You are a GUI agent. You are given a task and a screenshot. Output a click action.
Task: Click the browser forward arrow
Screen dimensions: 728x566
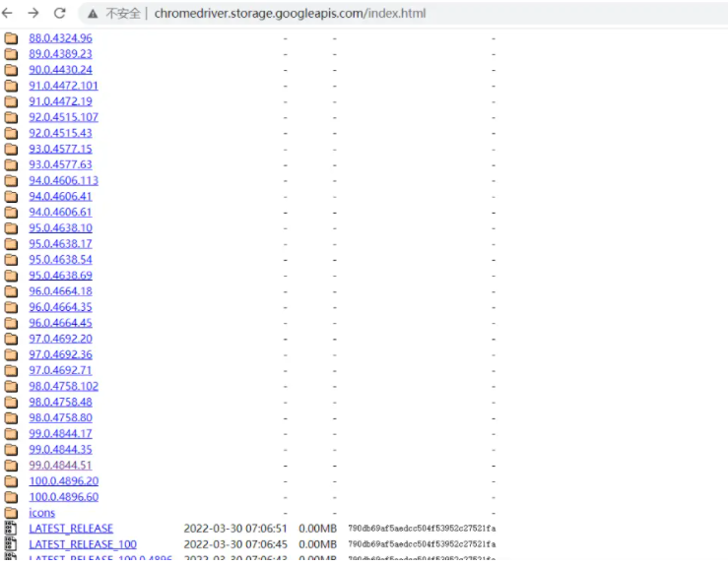pyautogui.click(x=33, y=13)
